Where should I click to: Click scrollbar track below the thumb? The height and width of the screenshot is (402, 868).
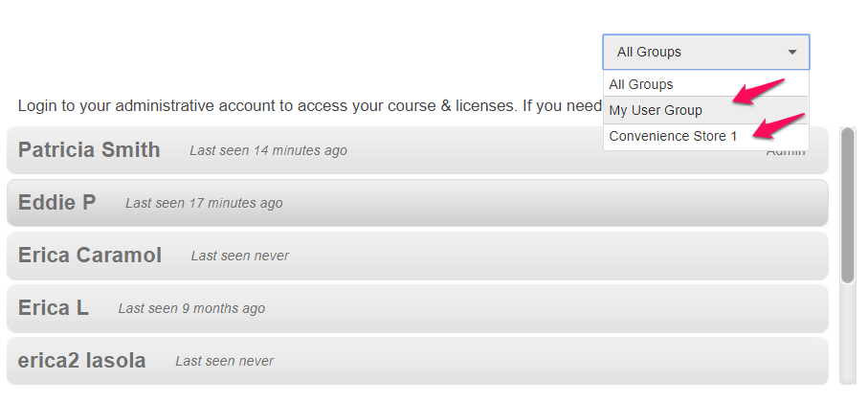pos(847,335)
